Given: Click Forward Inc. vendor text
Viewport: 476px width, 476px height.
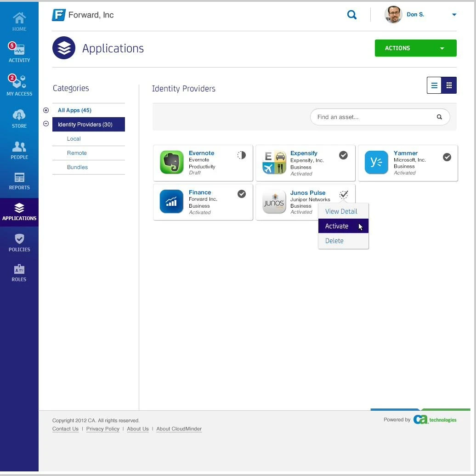Looking at the screenshot, I should 203,199.
